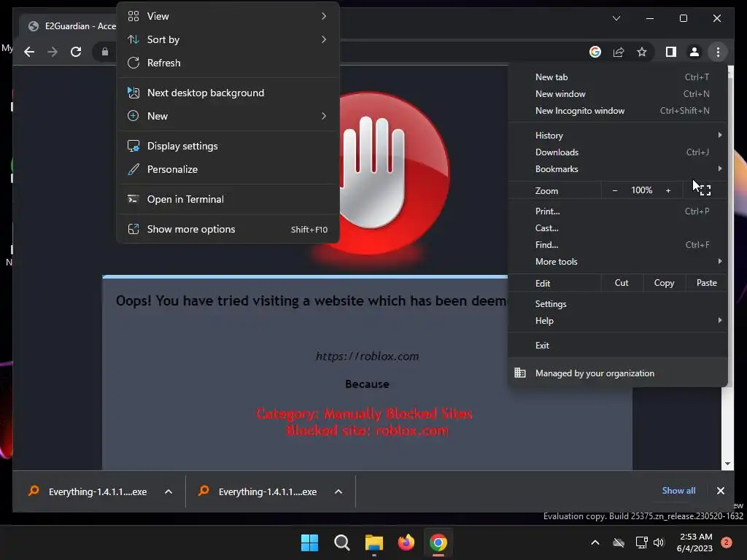Click the Google icon in address bar
747x560 pixels.
tap(595, 52)
